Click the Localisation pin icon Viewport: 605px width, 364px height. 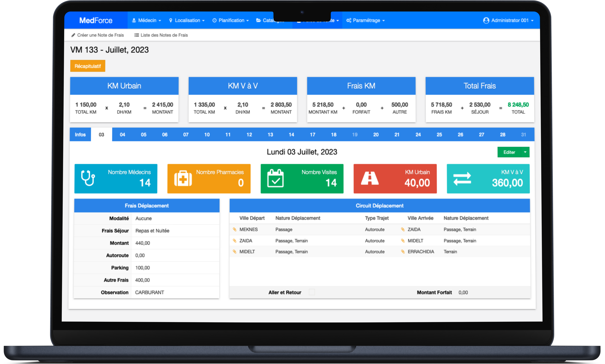pos(171,20)
